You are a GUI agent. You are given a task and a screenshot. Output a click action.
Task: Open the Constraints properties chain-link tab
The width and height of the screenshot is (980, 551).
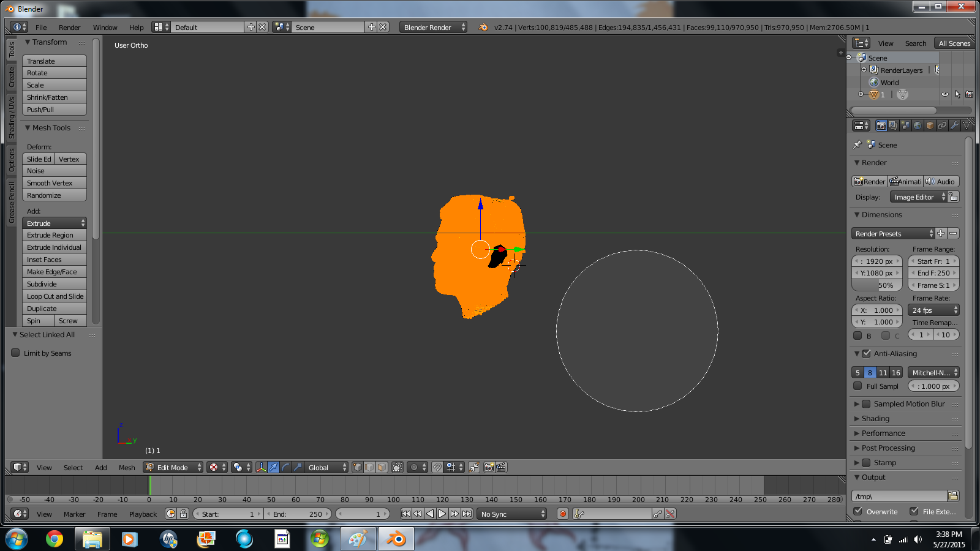click(942, 126)
